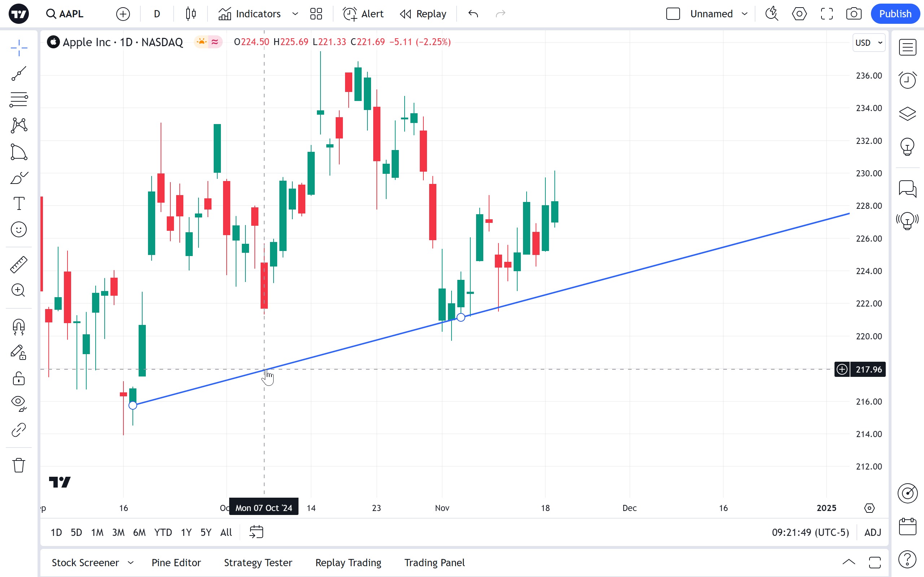Select the ruler measure tool

click(18, 264)
